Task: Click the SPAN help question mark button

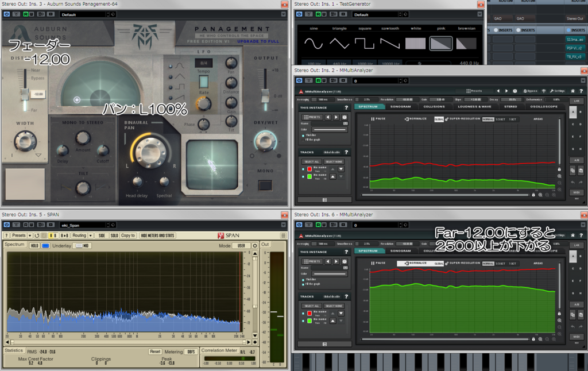Action: pos(6,235)
